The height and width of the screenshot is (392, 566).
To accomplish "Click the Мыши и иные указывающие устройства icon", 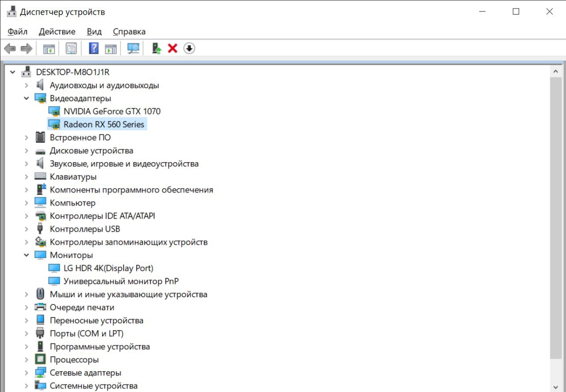I will [x=40, y=294].
